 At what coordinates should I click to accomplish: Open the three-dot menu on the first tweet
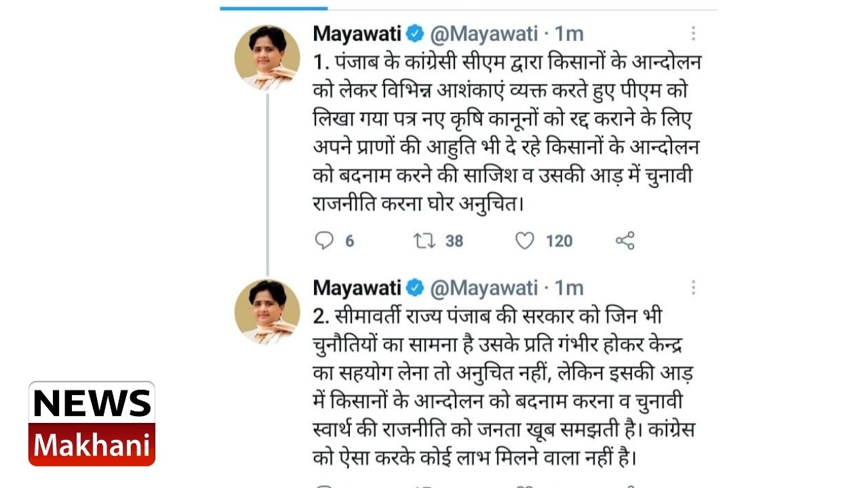pyautogui.click(x=693, y=33)
